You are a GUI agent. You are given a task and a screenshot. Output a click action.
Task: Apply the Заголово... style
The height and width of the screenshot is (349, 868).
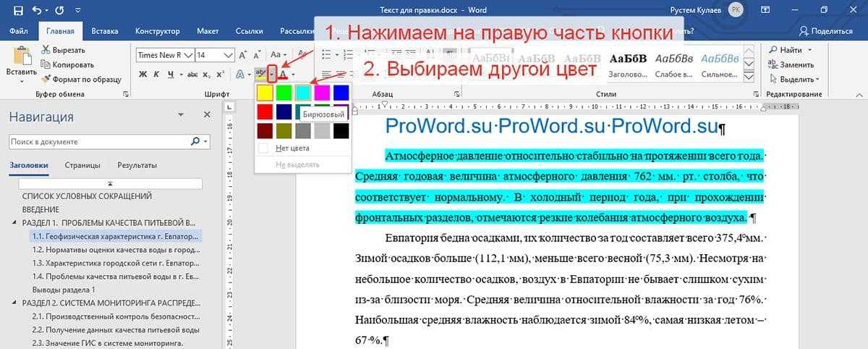pos(629,64)
